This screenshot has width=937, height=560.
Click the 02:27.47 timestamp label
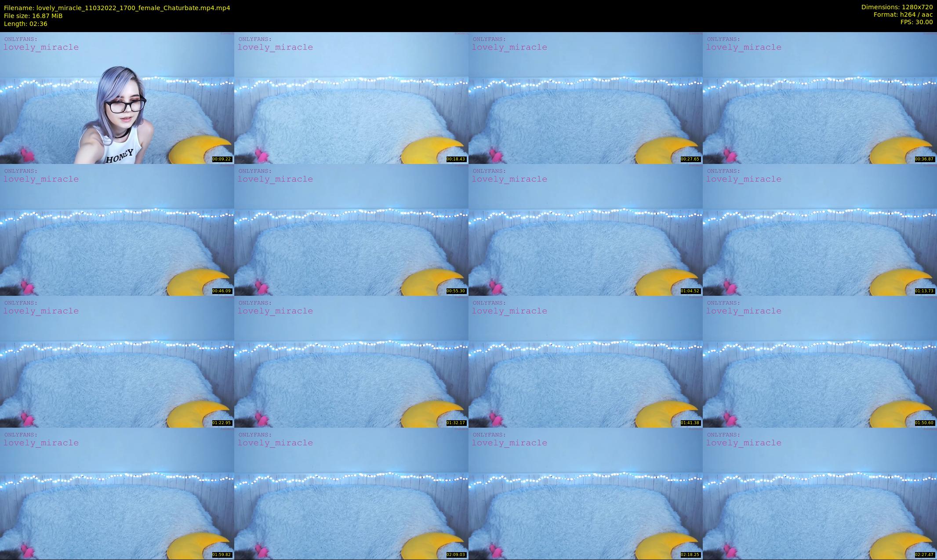pos(924,555)
